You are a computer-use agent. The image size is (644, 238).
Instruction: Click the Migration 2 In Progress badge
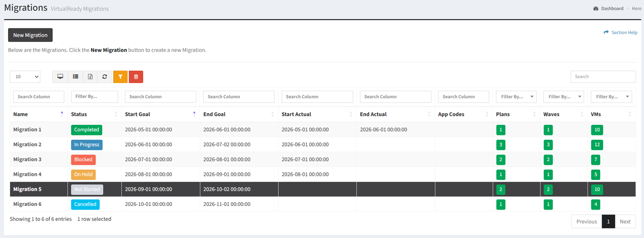(87, 145)
